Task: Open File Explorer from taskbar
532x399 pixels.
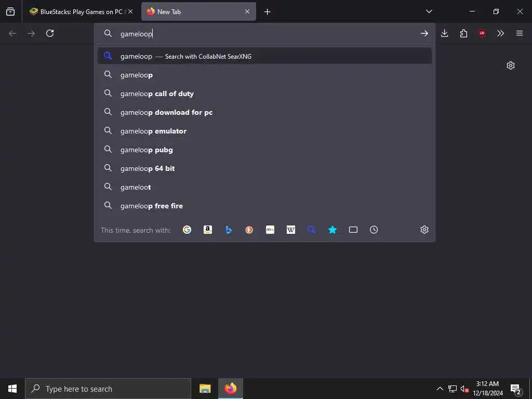Action: [205, 389]
